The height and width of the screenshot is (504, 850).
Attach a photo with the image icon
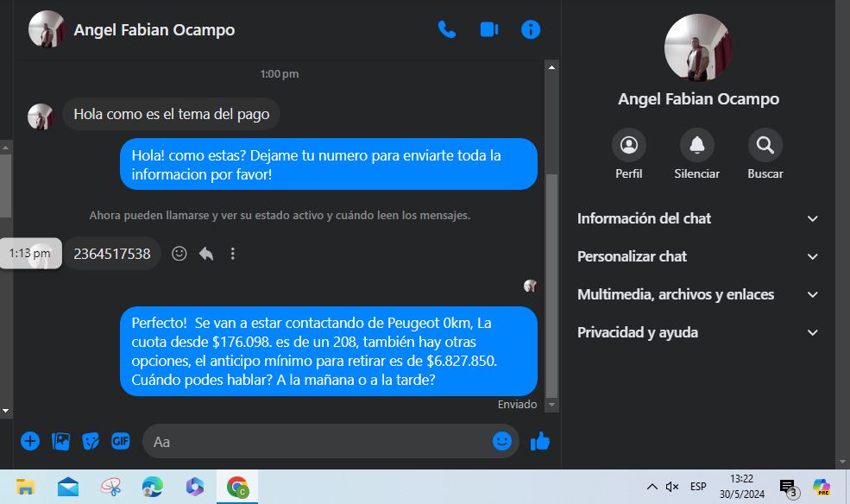[x=60, y=441]
